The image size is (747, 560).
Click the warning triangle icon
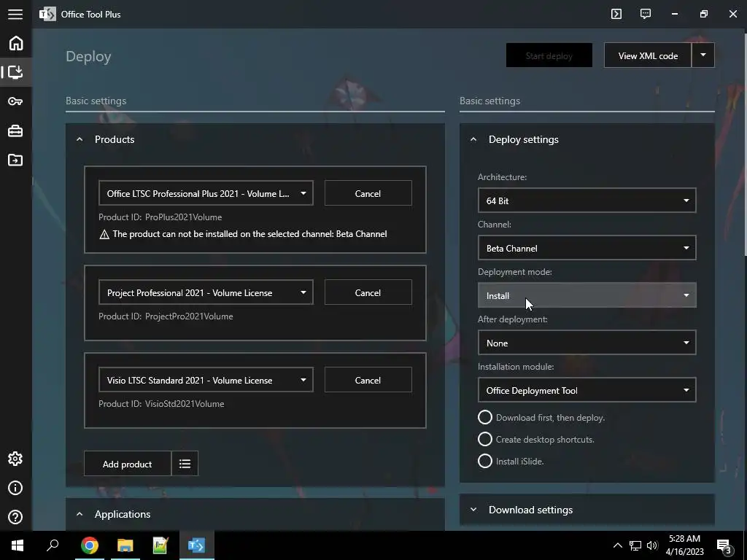tap(104, 234)
